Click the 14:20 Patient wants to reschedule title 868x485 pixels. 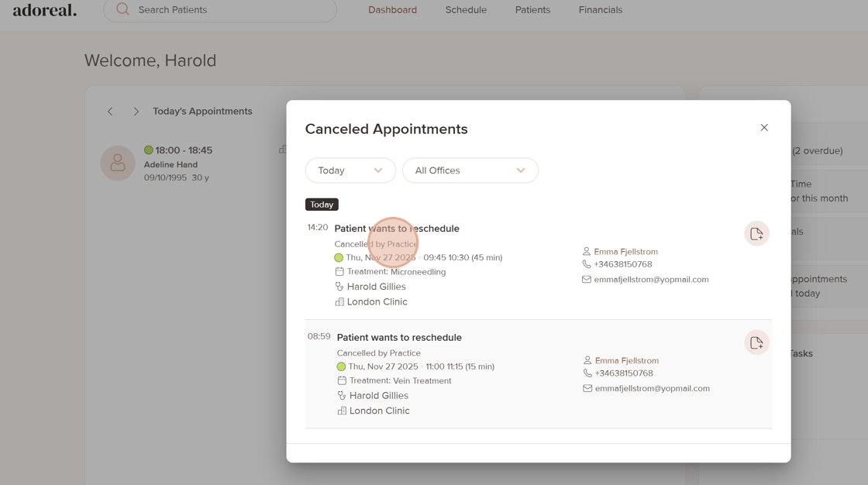pyautogui.click(x=397, y=229)
